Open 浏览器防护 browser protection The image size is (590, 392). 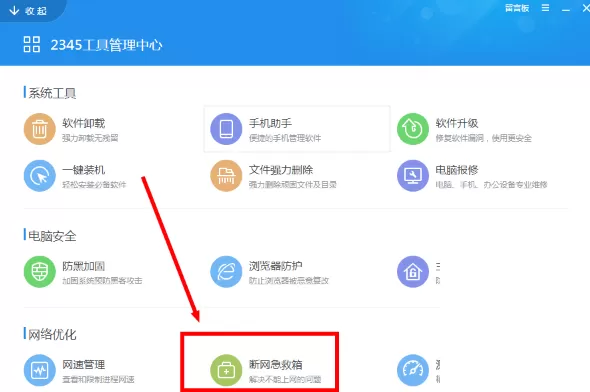click(270, 272)
